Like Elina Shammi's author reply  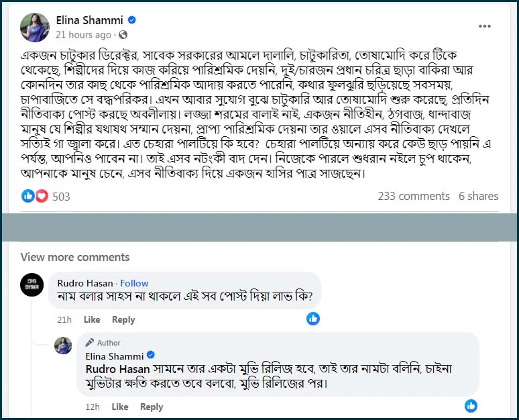click(x=120, y=407)
